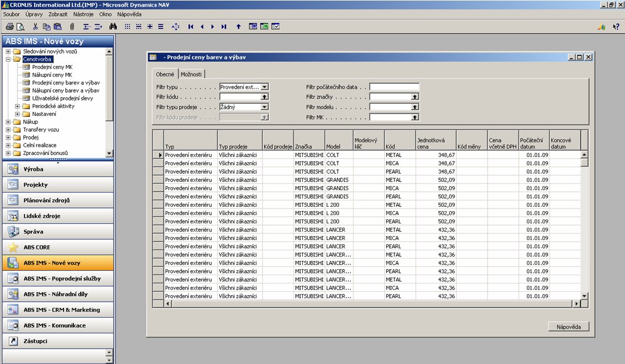Screen dimensions: 625x364
Task: Open the Nástroje menu
Action: tap(83, 14)
